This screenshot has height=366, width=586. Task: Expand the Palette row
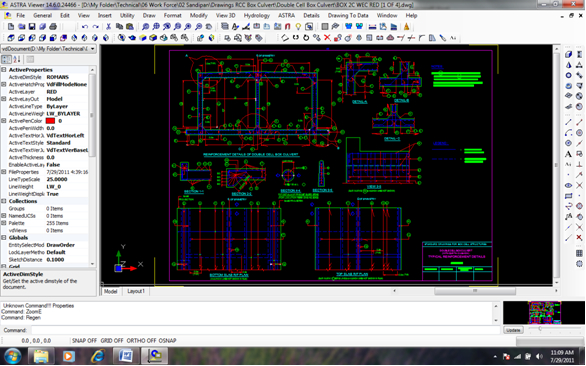[x=4, y=223]
